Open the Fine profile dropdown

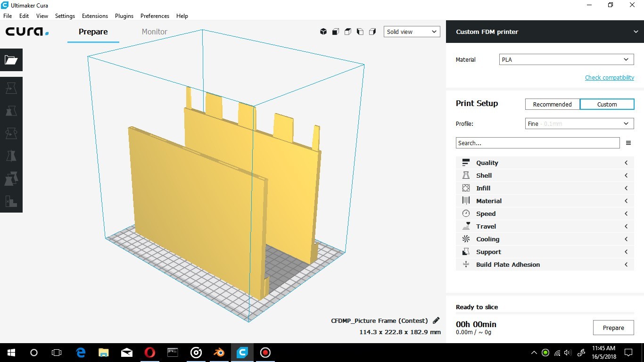pos(579,123)
